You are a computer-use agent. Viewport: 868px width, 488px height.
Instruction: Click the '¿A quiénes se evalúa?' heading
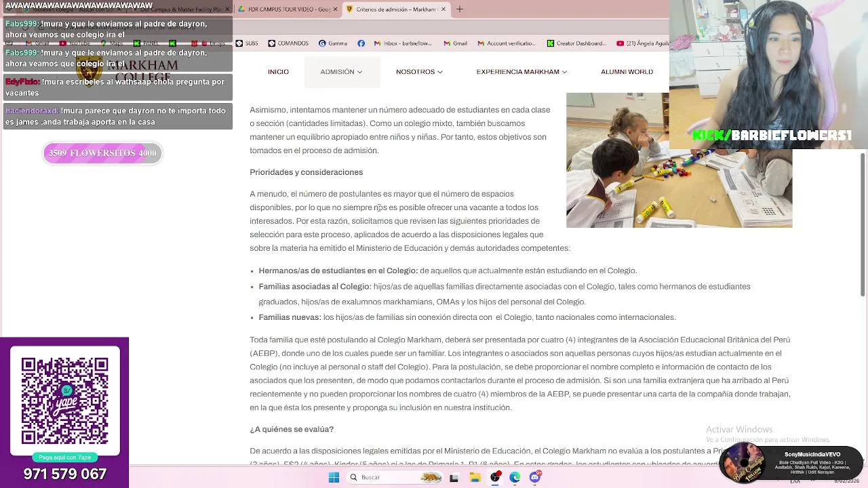click(292, 429)
